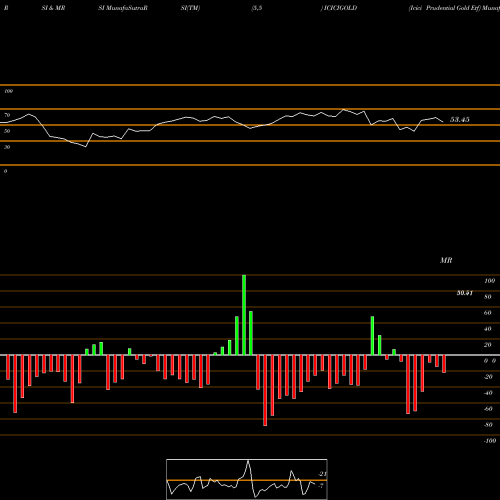Image resolution: width=500 pixels, height=500 pixels.
Task: Select the 'SI(TM)' header label
Action: (190, 8)
